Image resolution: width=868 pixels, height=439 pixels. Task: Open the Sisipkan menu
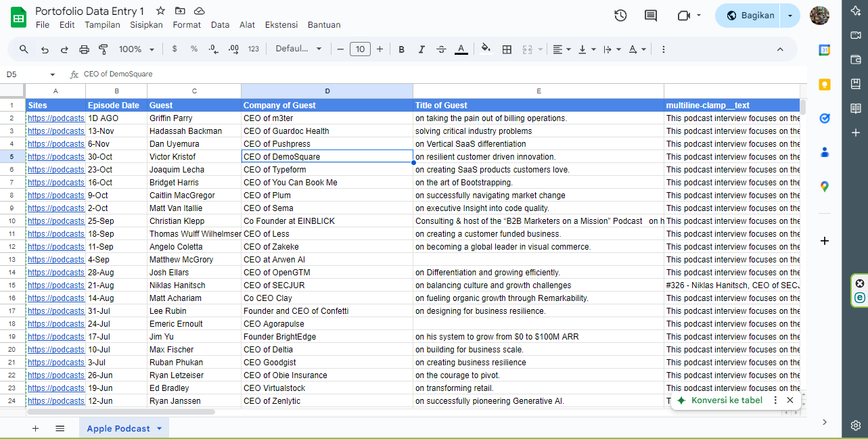pos(146,25)
